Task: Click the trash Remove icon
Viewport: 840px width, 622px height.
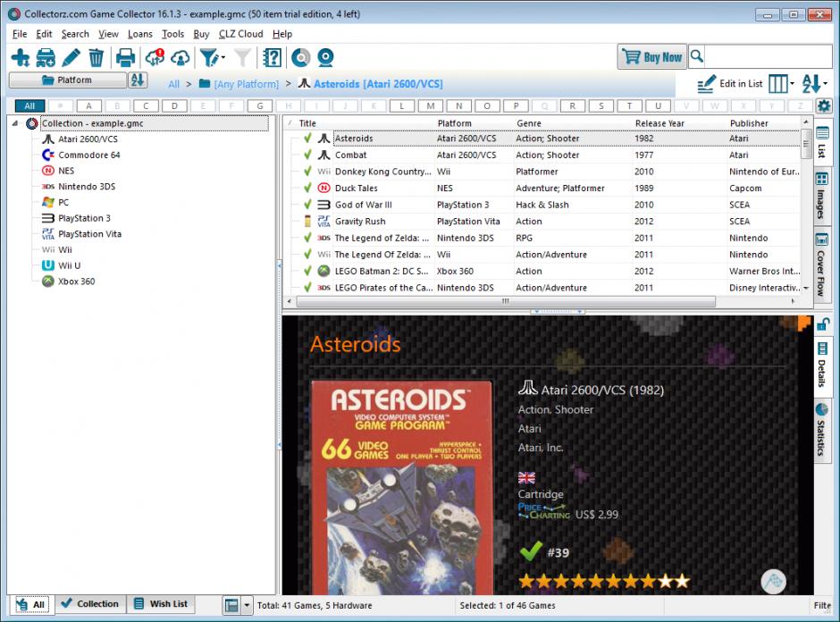Action: click(96, 57)
